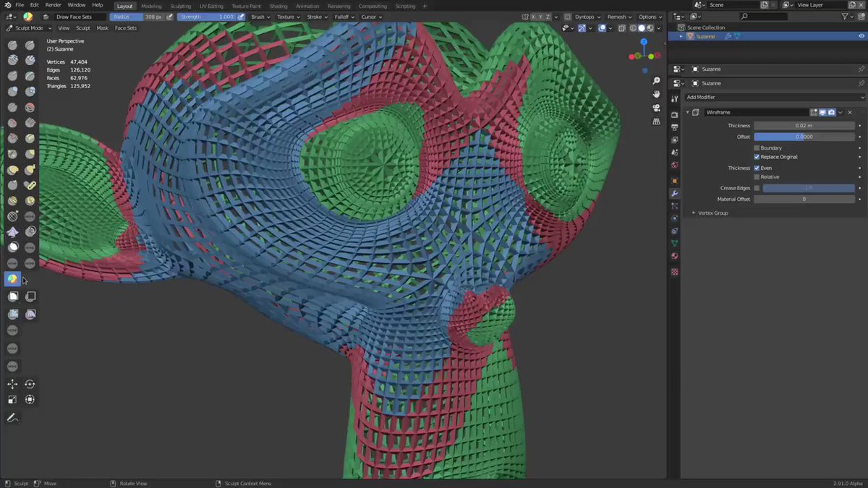Adjust the Wireframe Offset slider
This screenshot has width=868, height=488.
click(x=804, y=137)
